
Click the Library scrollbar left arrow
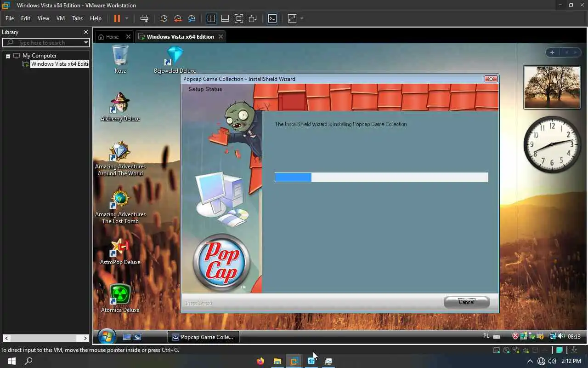coord(7,338)
